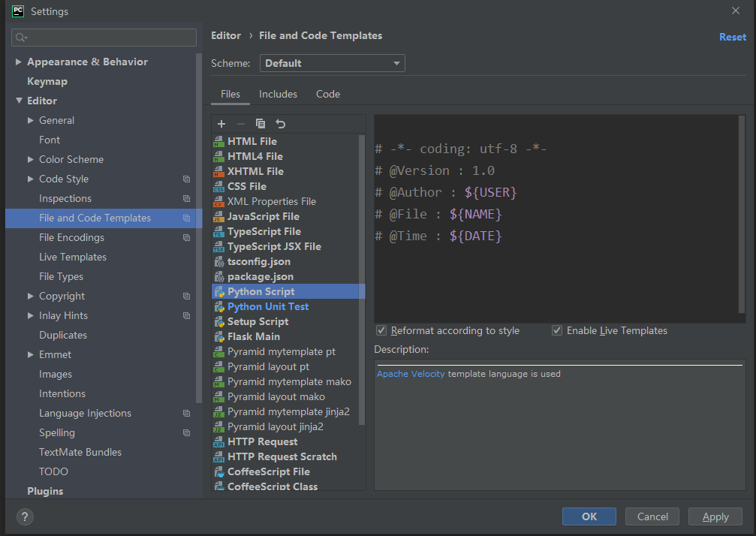
Task: Click the tsconfig.json template icon
Action: (x=219, y=262)
